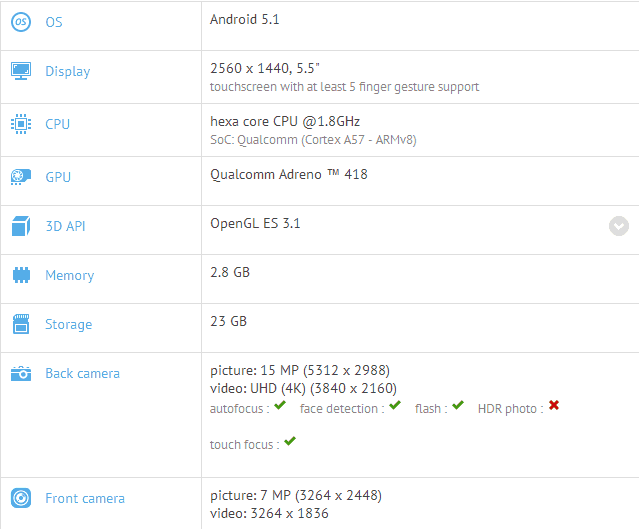This screenshot has height=529, width=639.
Task: Click the touch focus green checkmark
Action: coord(290,442)
